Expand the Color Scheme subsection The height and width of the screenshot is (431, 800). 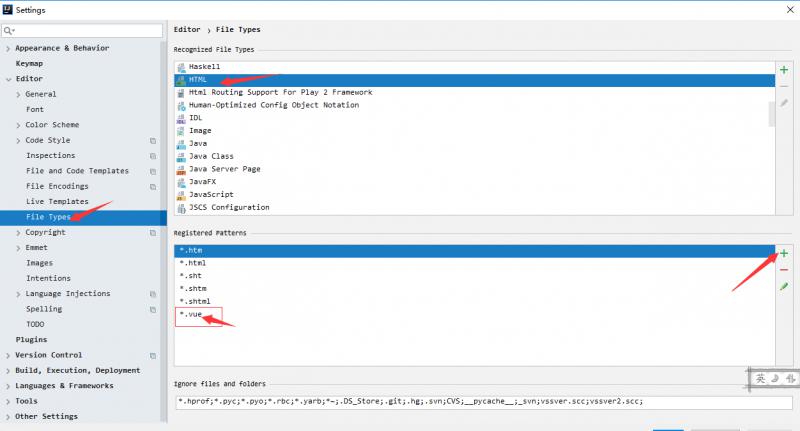coord(18,125)
